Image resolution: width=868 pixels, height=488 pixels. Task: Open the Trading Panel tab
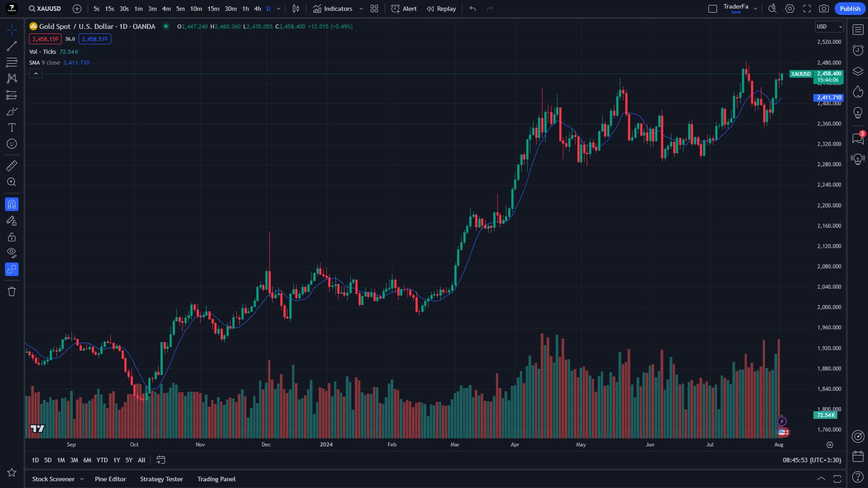[x=217, y=479]
